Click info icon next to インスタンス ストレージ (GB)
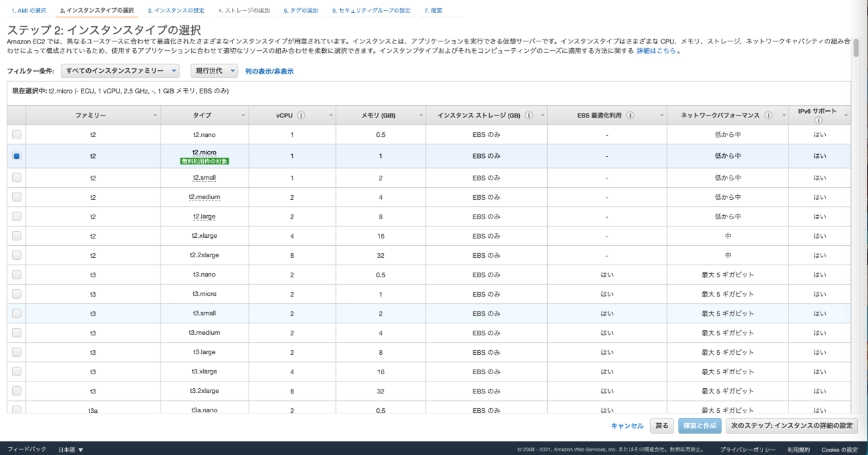The width and height of the screenshot is (868, 455). [x=529, y=116]
